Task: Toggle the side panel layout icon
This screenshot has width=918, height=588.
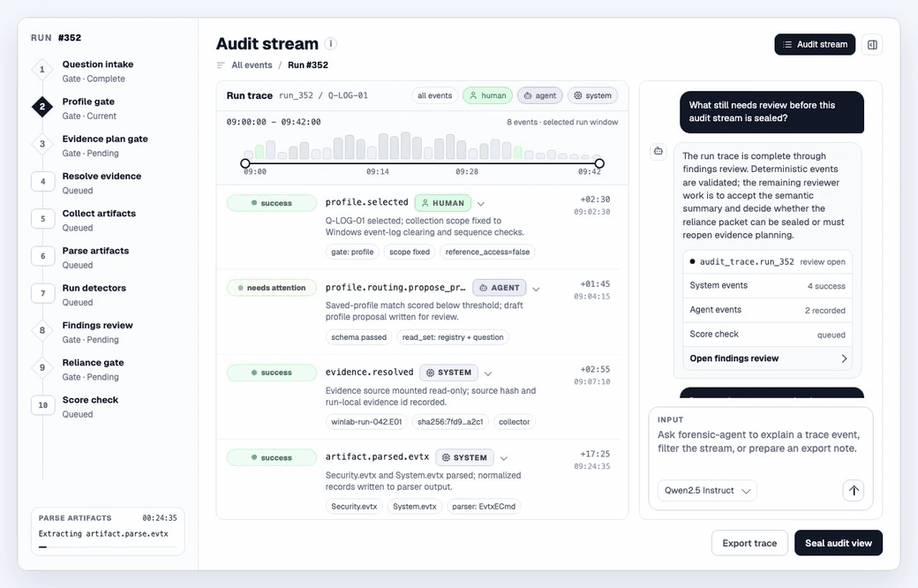Action: [x=872, y=44]
